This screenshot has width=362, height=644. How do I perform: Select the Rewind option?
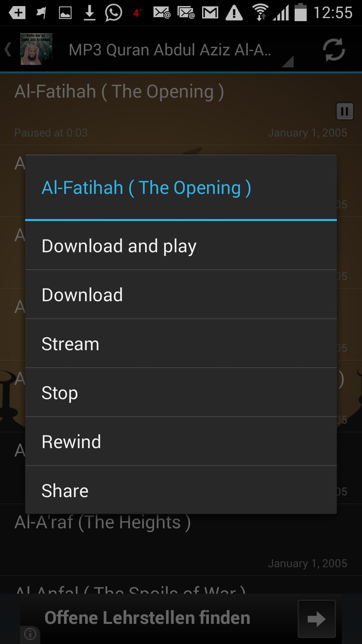click(x=181, y=441)
